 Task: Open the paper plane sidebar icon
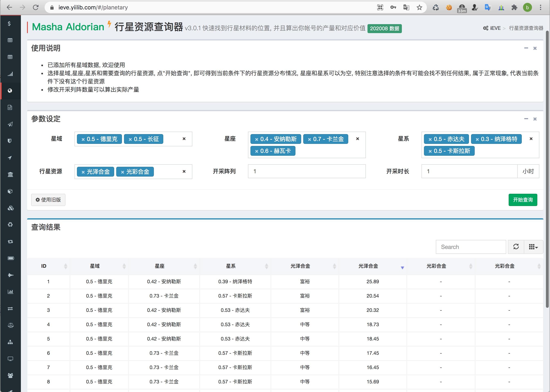tap(10, 124)
